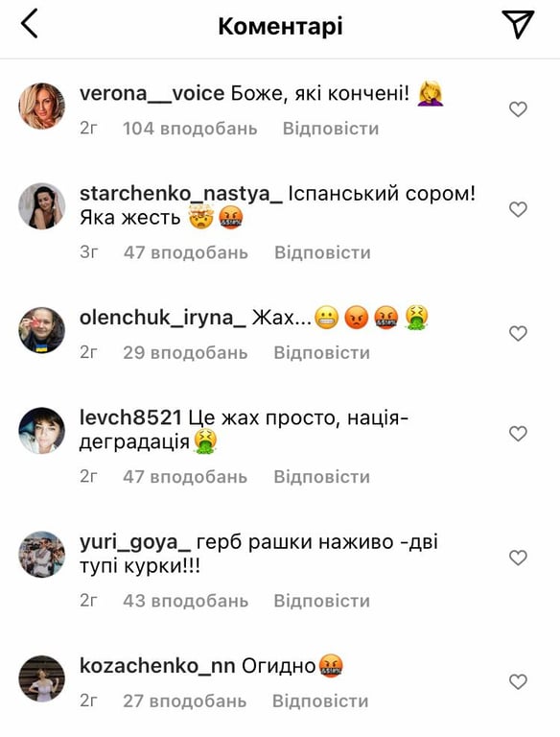Viewport: 560px width, 737px height.
Task: Tap heart beside yuri_goya_ comment
Action: click(518, 558)
